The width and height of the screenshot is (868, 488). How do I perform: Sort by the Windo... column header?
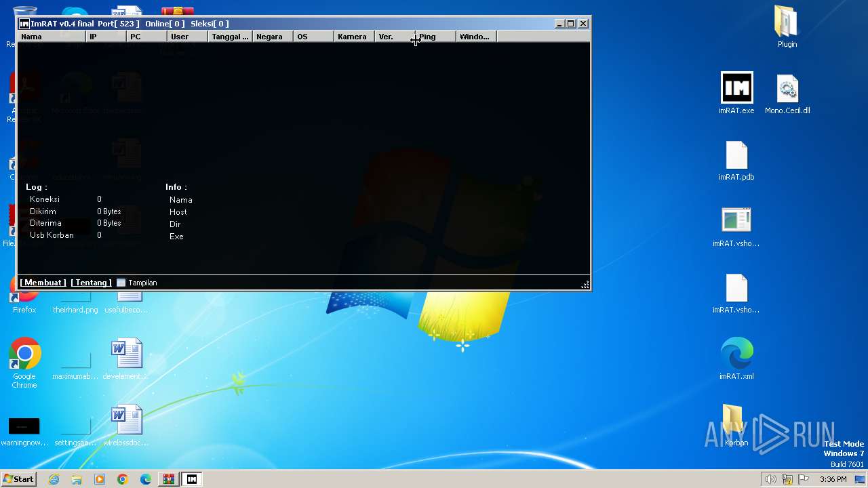477,37
